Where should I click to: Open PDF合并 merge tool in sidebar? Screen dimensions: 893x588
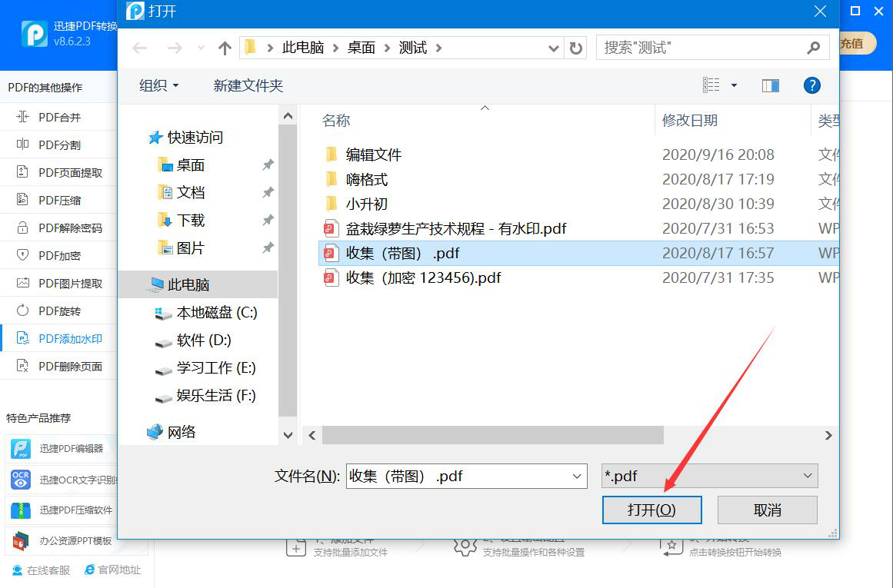pos(58,118)
